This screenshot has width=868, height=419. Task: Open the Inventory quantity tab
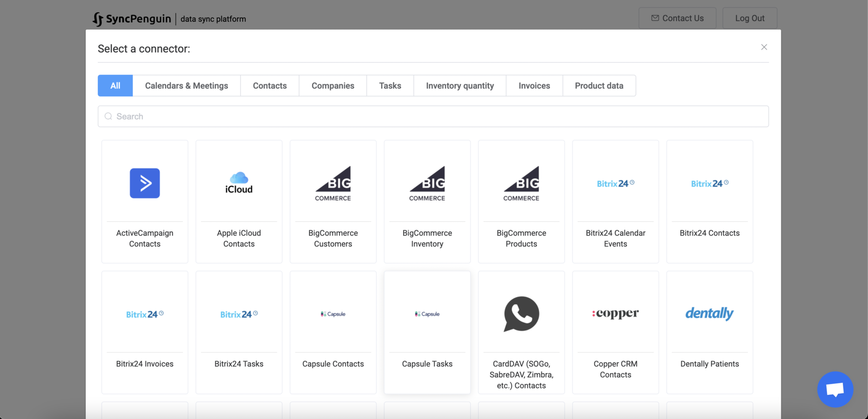[x=460, y=86]
